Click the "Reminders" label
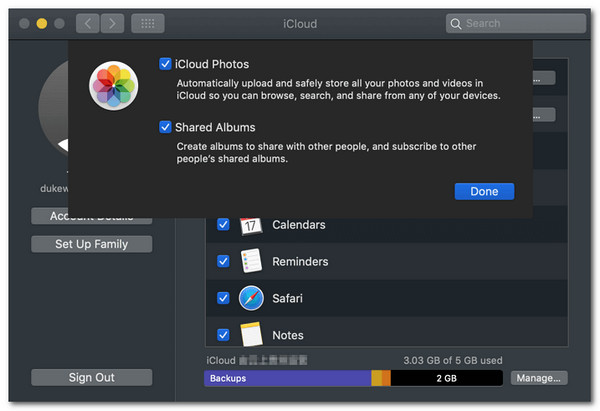 click(x=300, y=261)
